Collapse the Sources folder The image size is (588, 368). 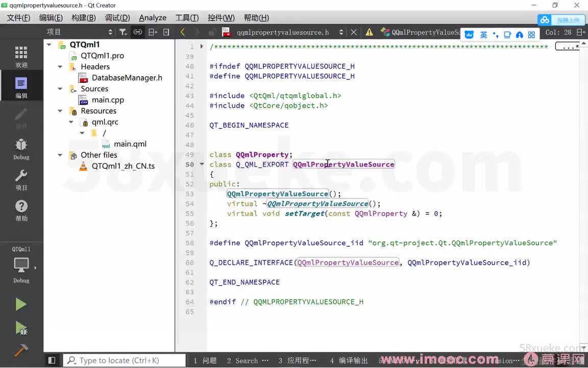pos(60,88)
